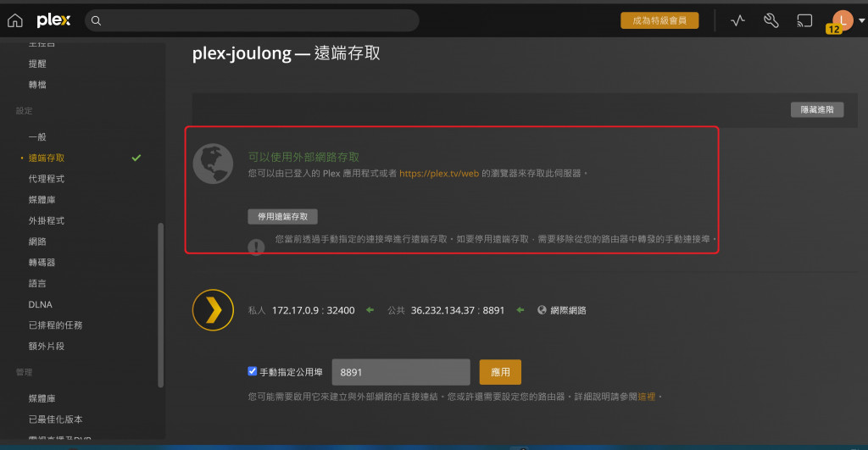Select 遠端存取 settings item
This screenshot has height=450, width=868.
point(47,158)
